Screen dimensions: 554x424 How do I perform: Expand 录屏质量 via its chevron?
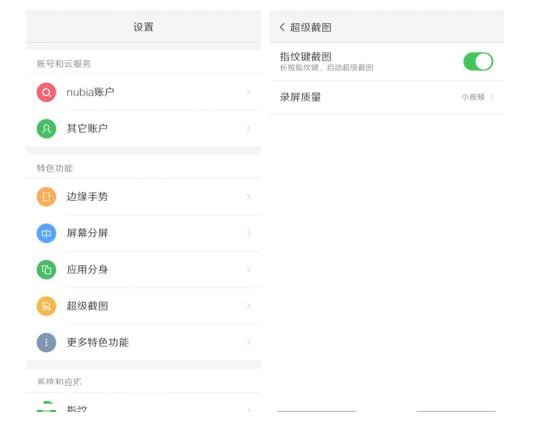click(x=491, y=97)
